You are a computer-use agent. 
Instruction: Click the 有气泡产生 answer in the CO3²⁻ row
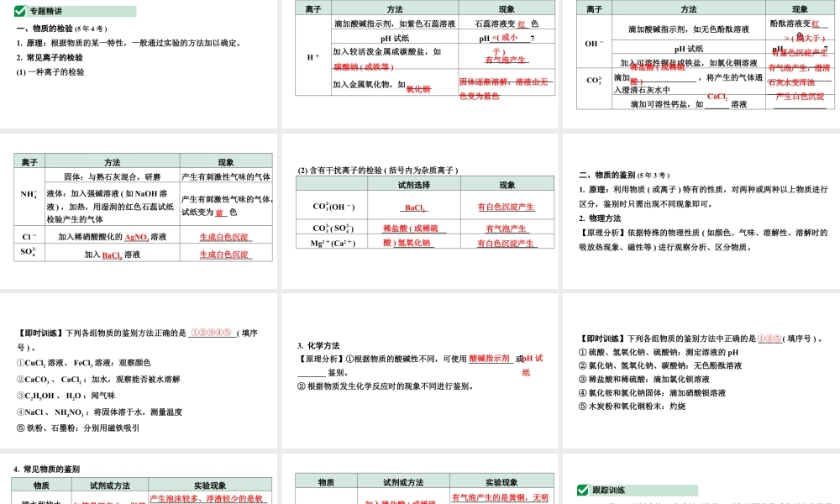point(508,228)
